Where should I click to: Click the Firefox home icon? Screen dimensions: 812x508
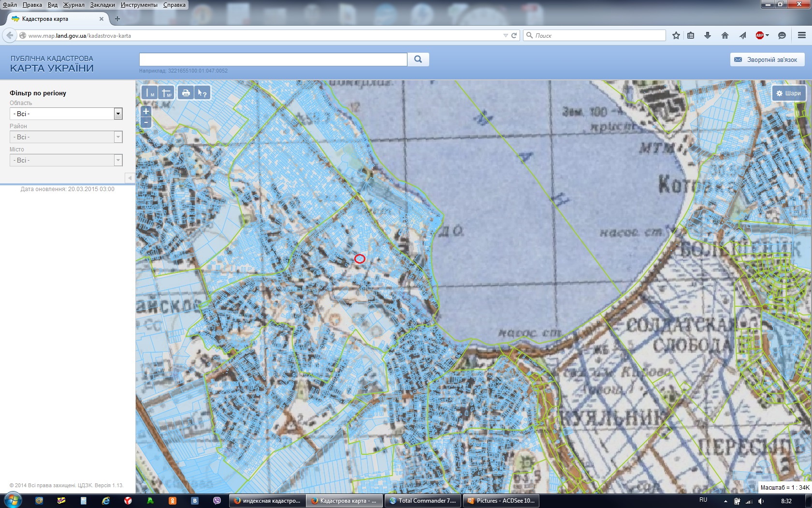(x=725, y=35)
